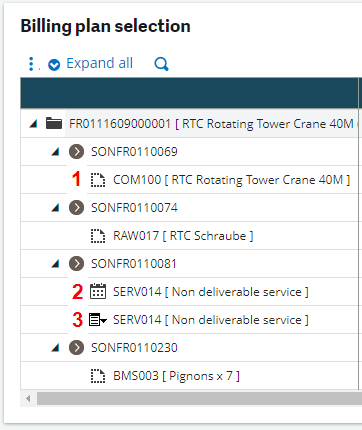Click the search magnifier icon
This screenshot has height=430, width=362.
(x=162, y=64)
